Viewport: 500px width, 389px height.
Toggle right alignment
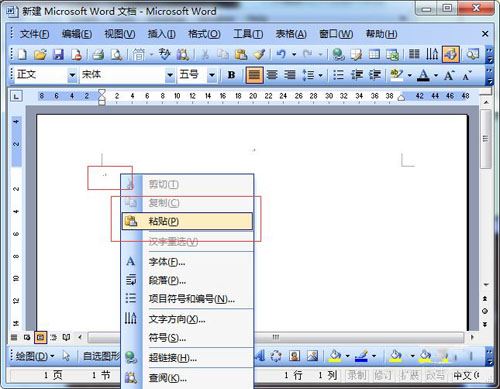coord(290,75)
